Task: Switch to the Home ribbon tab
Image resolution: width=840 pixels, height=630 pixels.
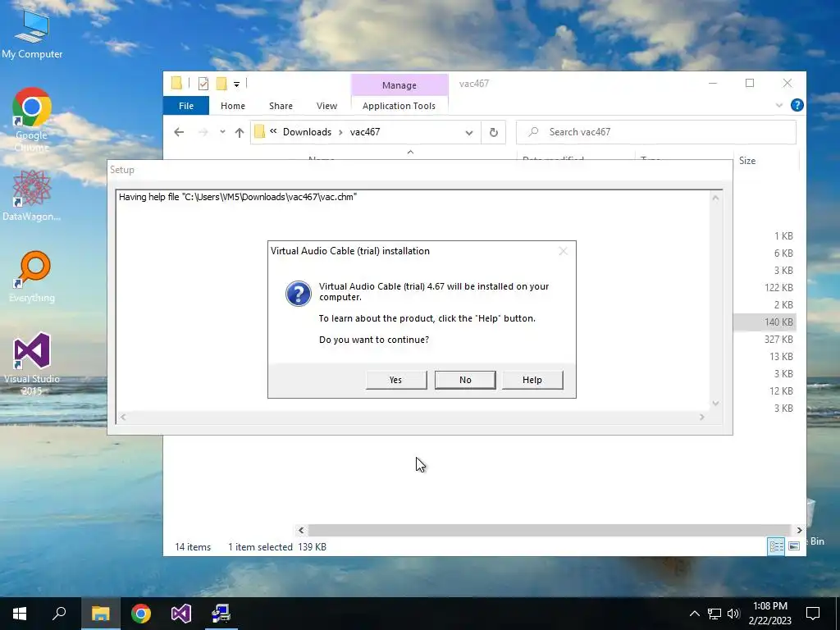Action: tap(232, 106)
